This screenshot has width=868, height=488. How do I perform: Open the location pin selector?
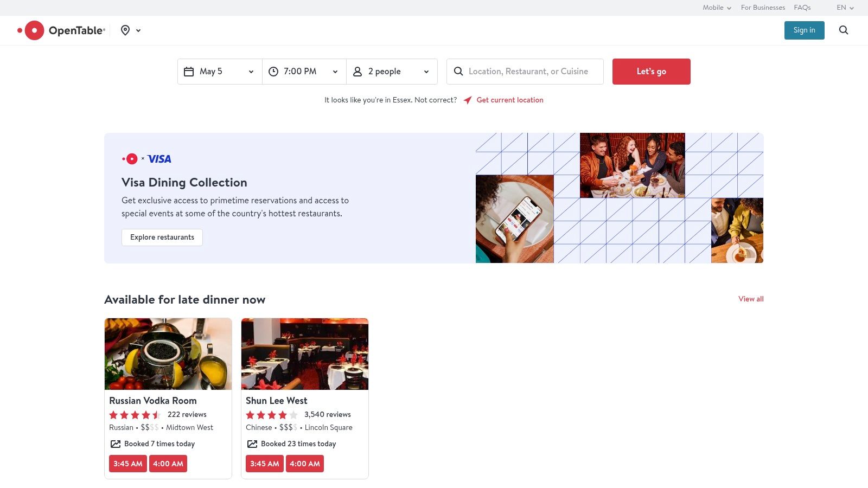click(125, 30)
